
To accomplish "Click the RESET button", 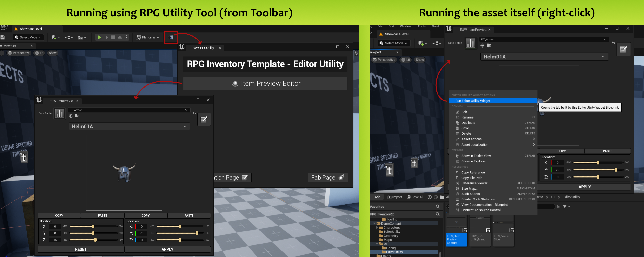I will [81, 249].
